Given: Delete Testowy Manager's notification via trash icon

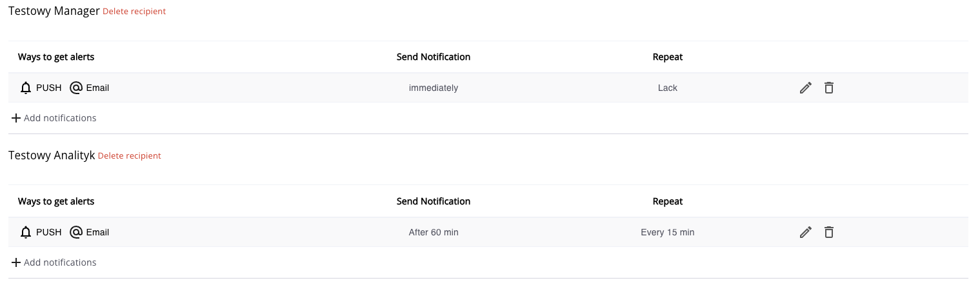Looking at the screenshot, I should [829, 88].
